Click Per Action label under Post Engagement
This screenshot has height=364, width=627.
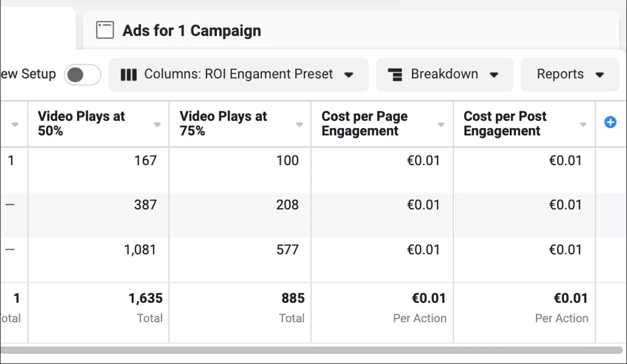tap(562, 318)
